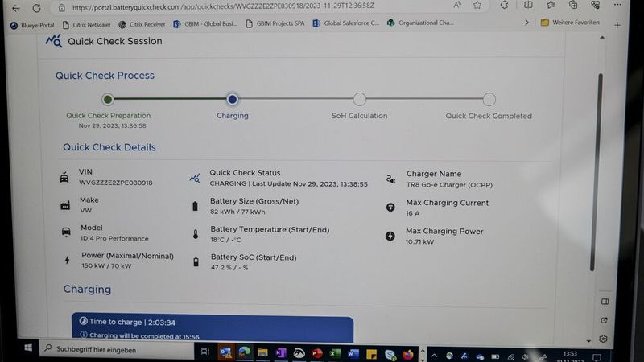Image resolution: width=644 pixels, height=362 pixels.
Task: Open Word from the taskbar
Action: [x=353, y=354]
